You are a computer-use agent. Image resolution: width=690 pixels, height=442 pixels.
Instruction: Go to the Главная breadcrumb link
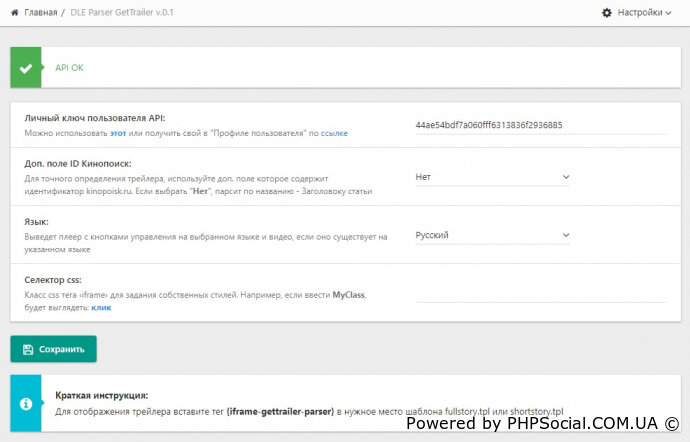40,13
